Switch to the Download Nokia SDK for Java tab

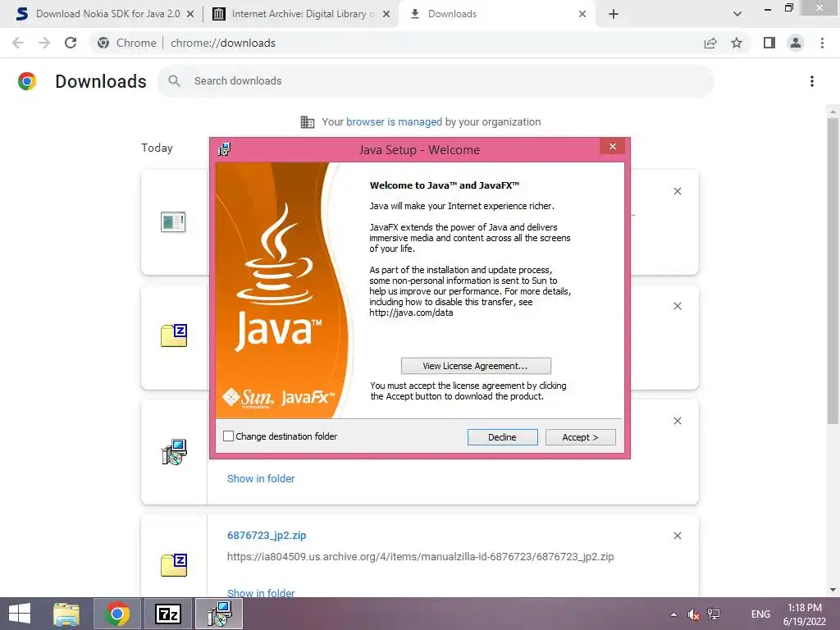coord(107,14)
